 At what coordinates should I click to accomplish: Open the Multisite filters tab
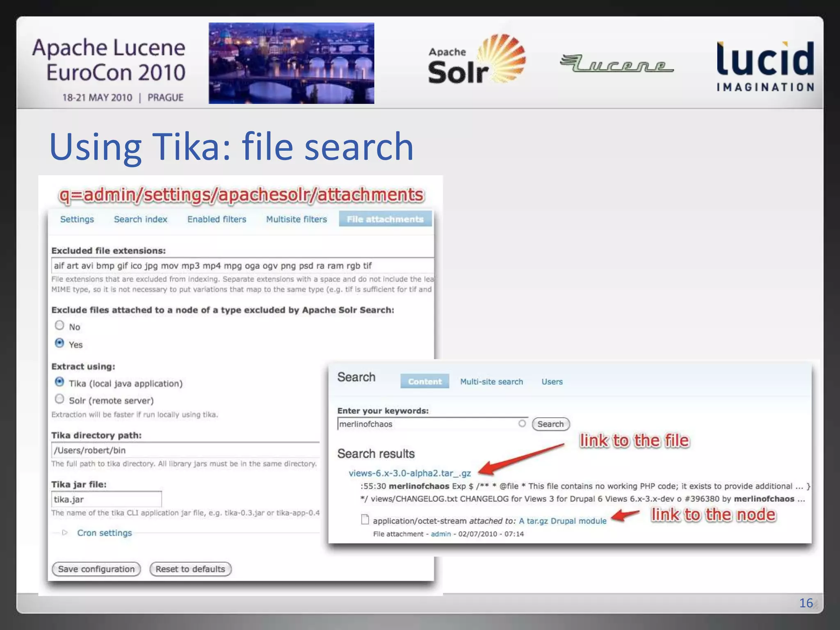(297, 219)
